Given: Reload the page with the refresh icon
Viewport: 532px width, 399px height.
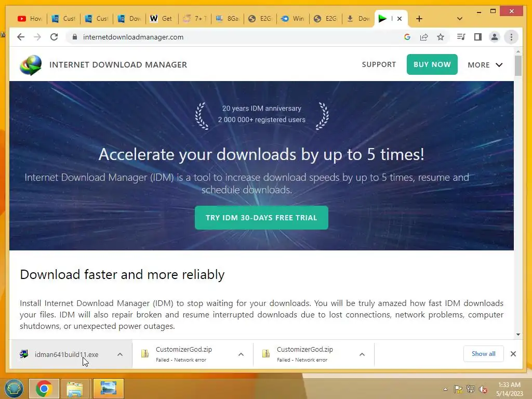Looking at the screenshot, I should [54, 37].
